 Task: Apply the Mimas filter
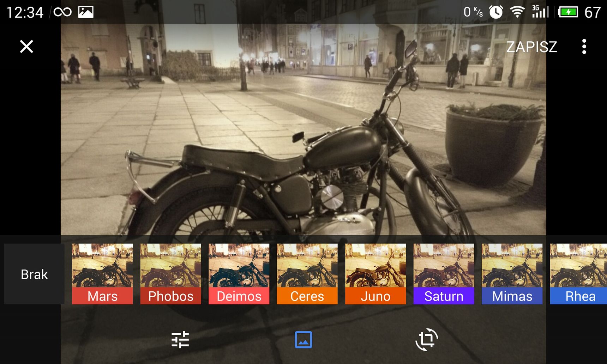[x=512, y=274]
